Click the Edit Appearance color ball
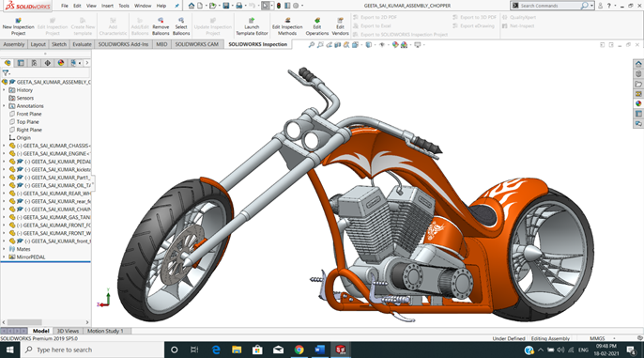 pos(395,45)
